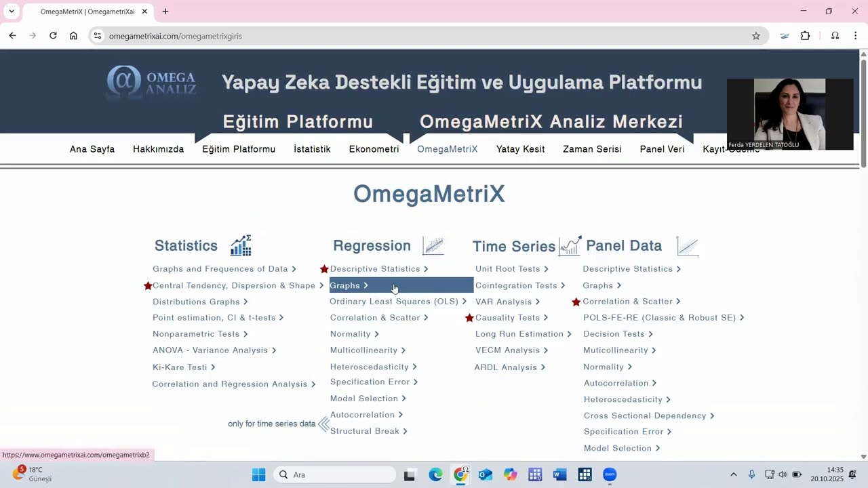The height and width of the screenshot is (488, 868).
Task: Go back to the previous page
Action: coord(12,36)
